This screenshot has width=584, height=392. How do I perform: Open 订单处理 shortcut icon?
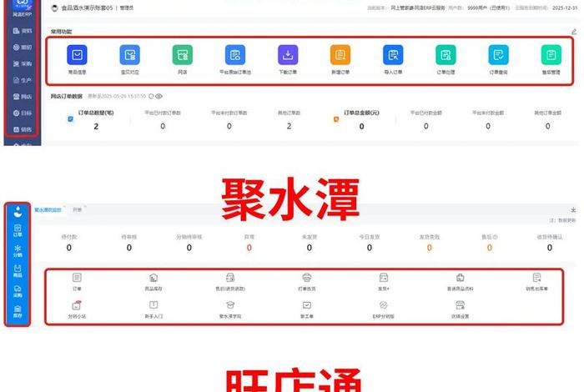click(x=446, y=55)
